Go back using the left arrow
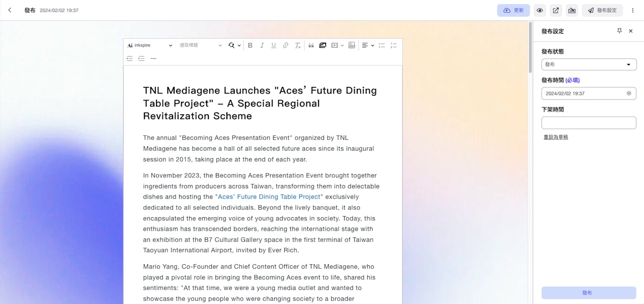The width and height of the screenshot is (644, 304). coord(10,10)
